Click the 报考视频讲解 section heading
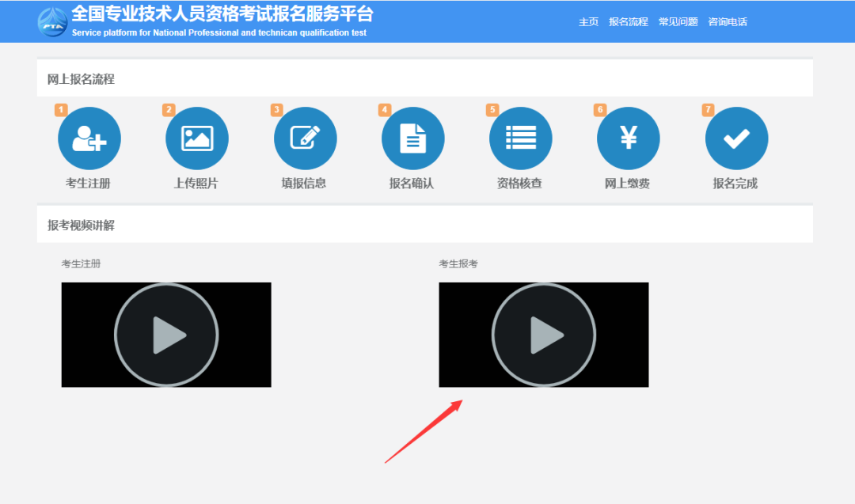855x504 pixels. (81, 225)
